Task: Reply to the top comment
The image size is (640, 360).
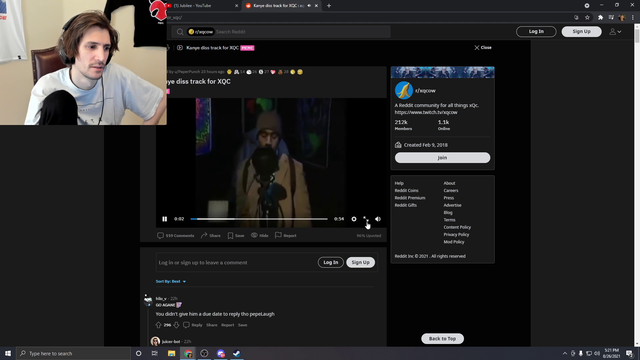Action: 193,325
